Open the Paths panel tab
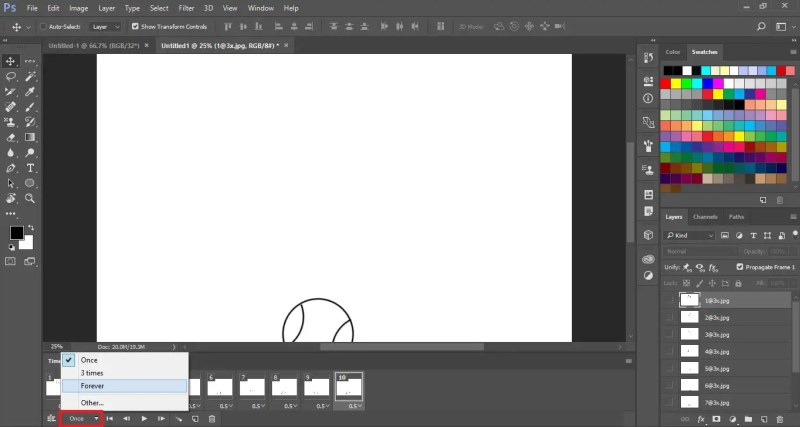Image resolution: width=800 pixels, height=427 pixels. (736, 217)
